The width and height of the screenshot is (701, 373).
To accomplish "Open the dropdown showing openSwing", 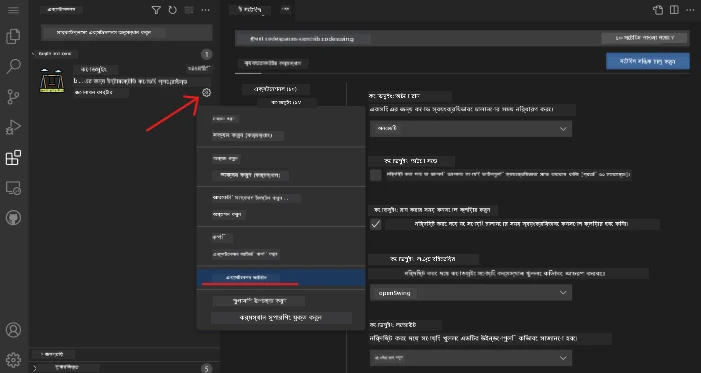I will click(471, 293).
